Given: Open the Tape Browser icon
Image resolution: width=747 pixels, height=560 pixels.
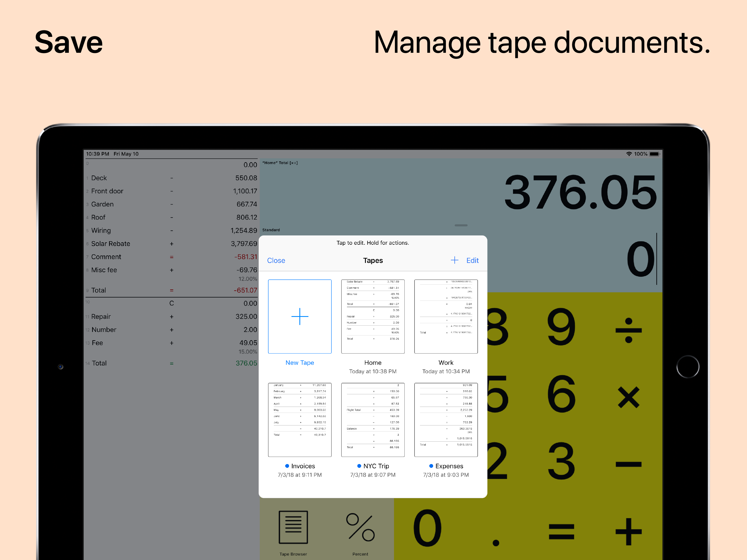Looking at the screenshot, I should 293,527.
